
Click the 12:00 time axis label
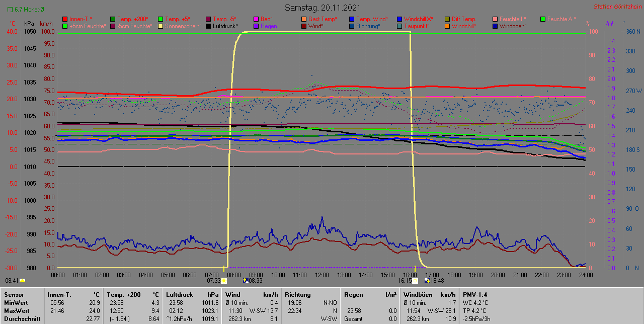click(x=323, y=275)
